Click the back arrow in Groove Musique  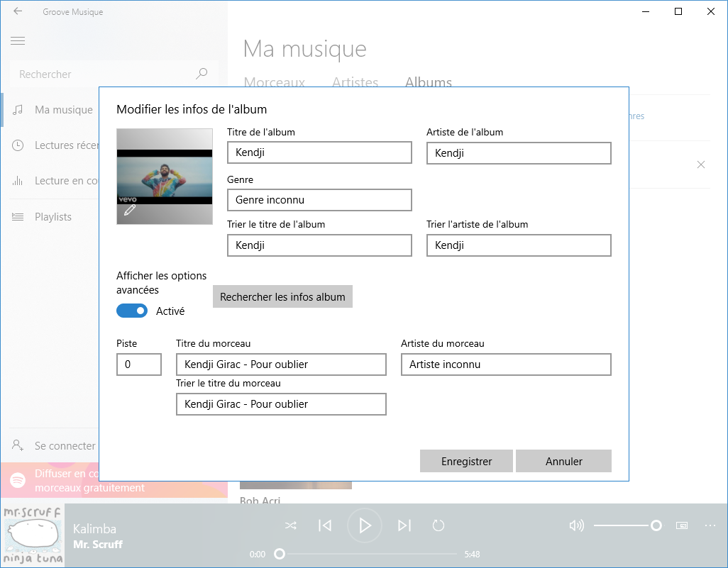[x=18, y=11]
